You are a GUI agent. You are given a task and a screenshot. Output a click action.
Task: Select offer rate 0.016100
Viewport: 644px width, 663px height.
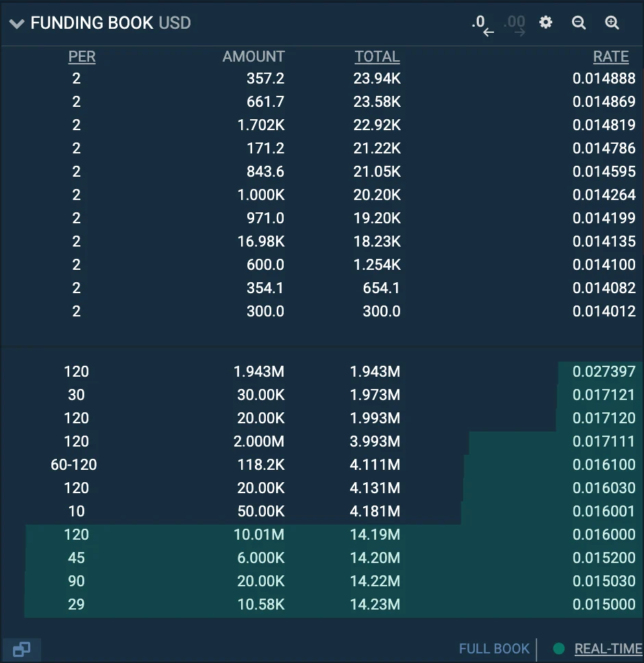[x=604, y=464]
